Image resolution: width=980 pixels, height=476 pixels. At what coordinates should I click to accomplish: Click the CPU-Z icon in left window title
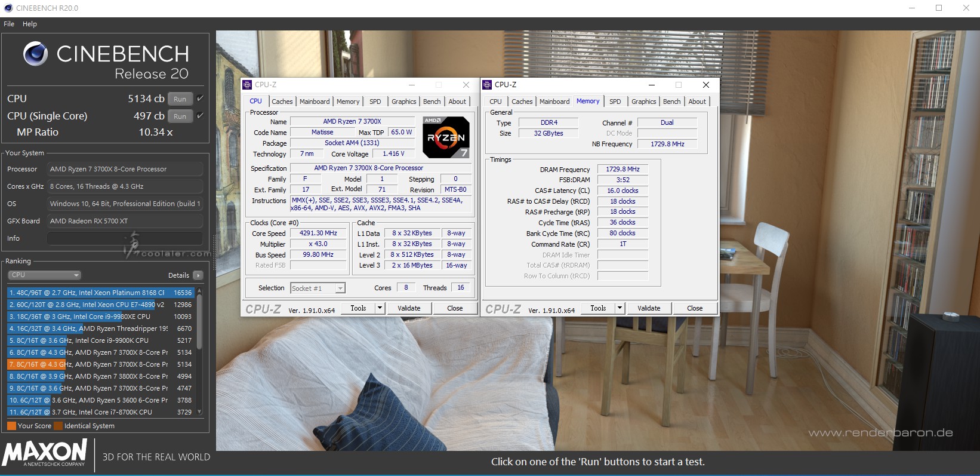247,85
